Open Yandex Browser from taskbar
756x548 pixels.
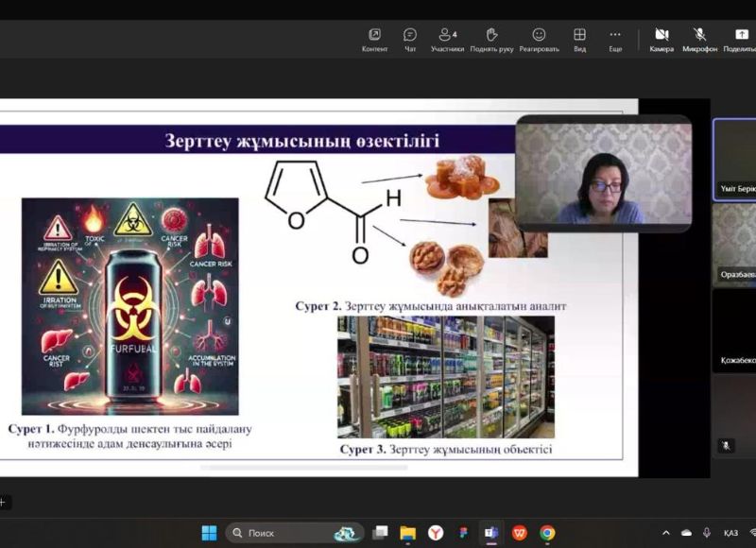[436, 533]
